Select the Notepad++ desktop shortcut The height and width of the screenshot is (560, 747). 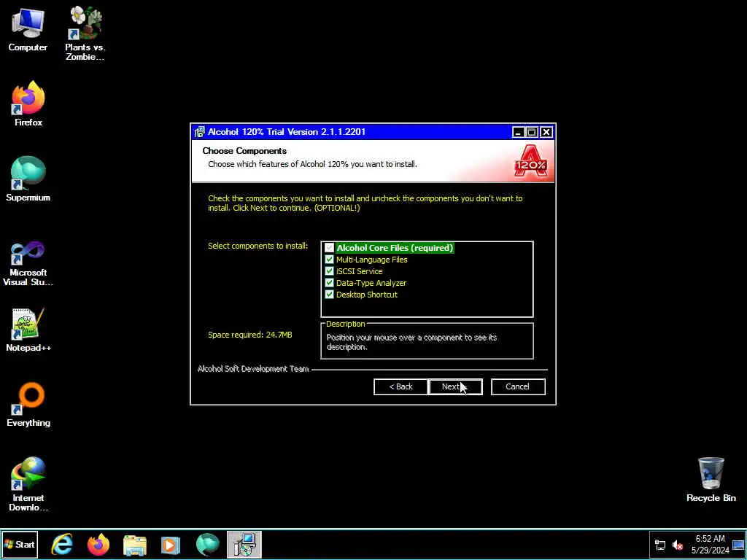pos(28,330)
